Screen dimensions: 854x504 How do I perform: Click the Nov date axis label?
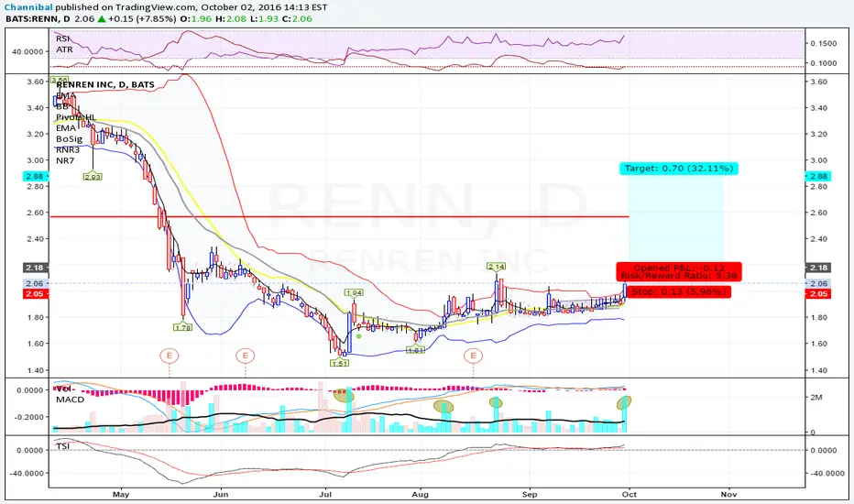coord(728,494)
